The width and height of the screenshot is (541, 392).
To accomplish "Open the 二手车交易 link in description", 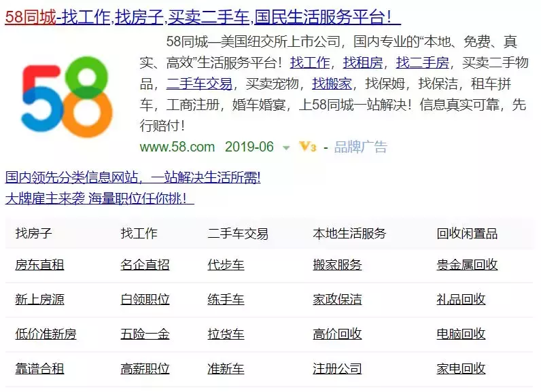I will [199, 84].
